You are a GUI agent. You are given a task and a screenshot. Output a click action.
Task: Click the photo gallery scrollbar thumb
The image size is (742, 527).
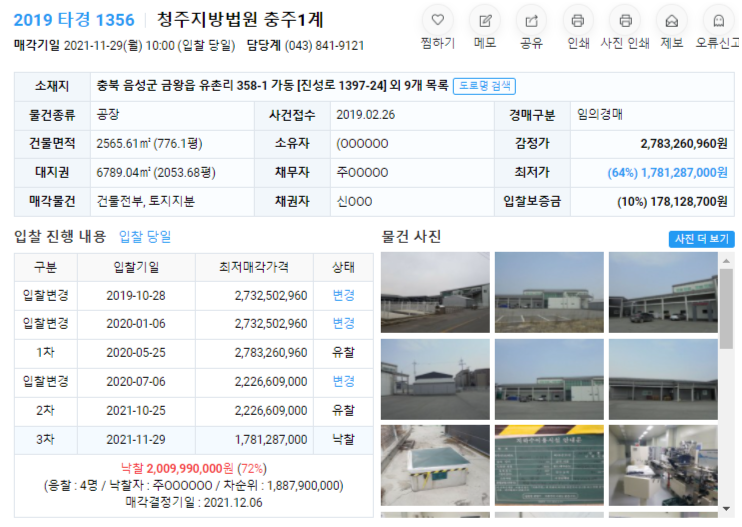point(726,308)
